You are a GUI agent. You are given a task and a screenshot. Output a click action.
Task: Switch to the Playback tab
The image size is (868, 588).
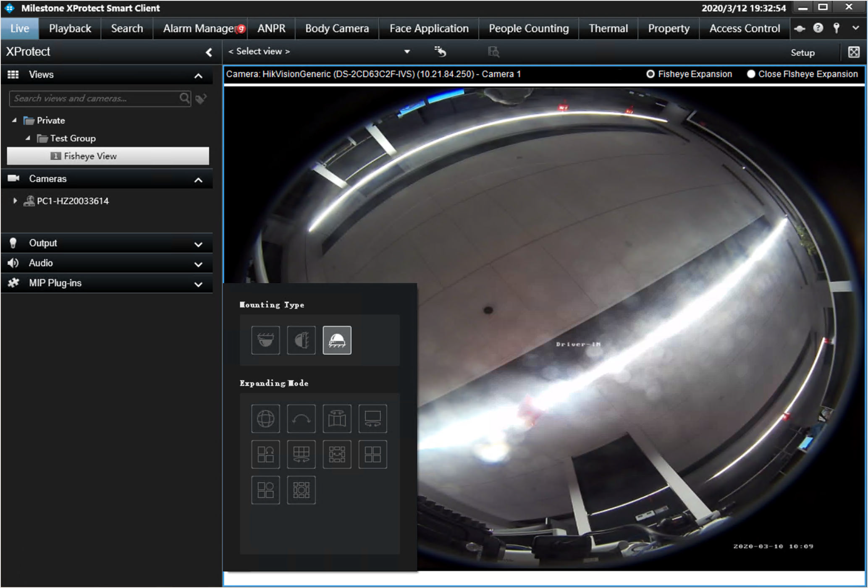[70, 29]
